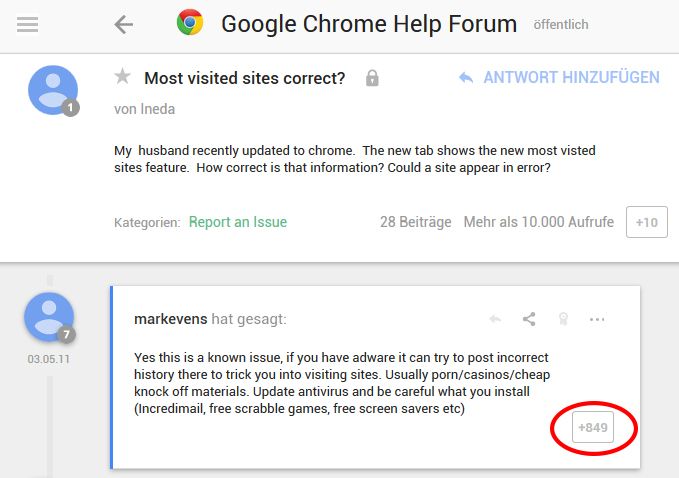
Task: Click Ineda's profile avatar
Action: tap(52, 90)
